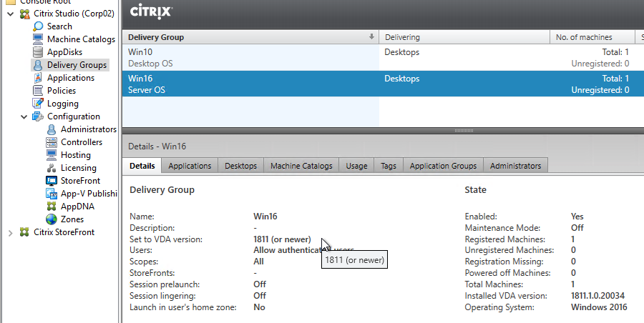Click the Scopes value All
The image size is (644, 323).
[258, 262]
